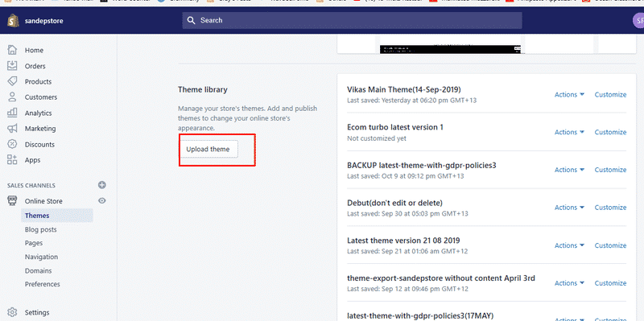
Task: Expand Actions for Vikas Main Theme
Action: coord(569,94)
